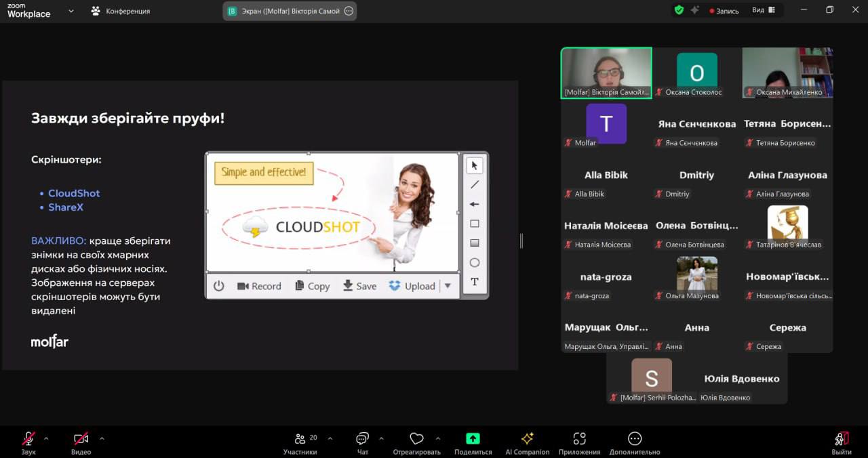Open the dropdown arrow beside Upload
Image resolution: width=868 pixels, height=458 pixels.
448,286
